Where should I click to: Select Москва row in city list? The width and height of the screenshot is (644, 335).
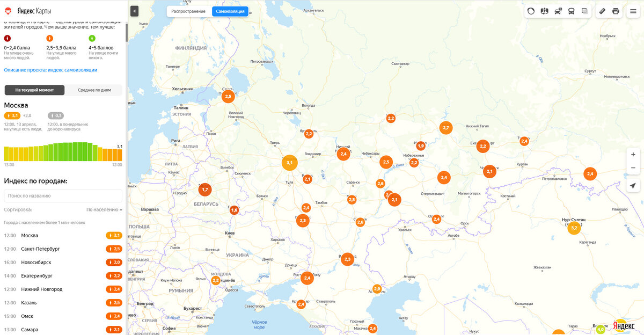point(63,235)
